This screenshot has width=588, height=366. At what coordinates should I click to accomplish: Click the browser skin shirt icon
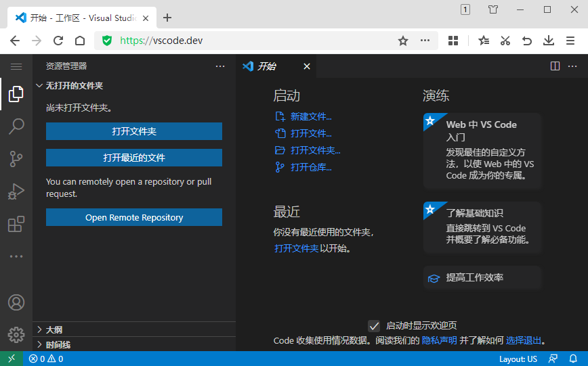coord(493,9)
